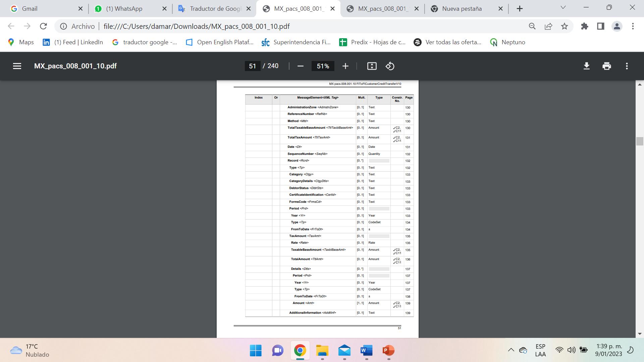
Task: Open the Chrome extensions puzzle icon
Action: pos(585,26)
